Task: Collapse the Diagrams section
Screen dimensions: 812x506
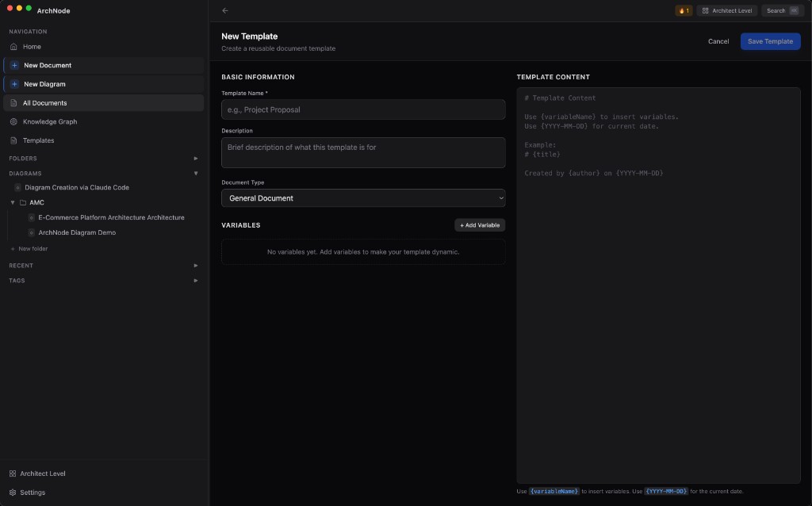Action: [x=196, y=174]
